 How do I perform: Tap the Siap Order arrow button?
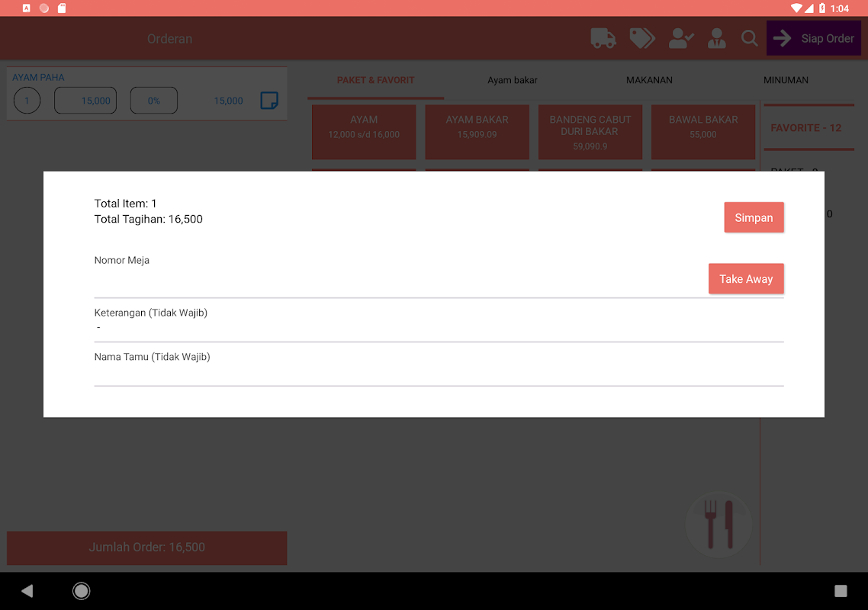[813, 38]
